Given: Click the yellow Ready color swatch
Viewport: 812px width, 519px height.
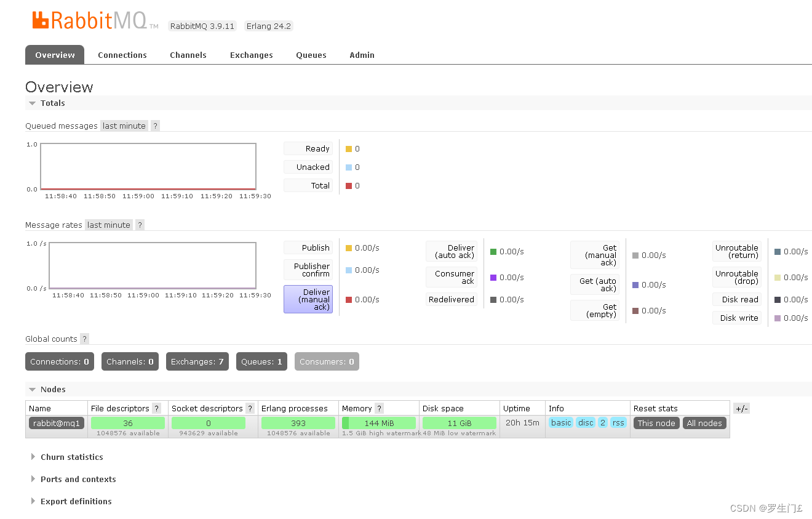Looking at the screenshot, I should 349,149.
